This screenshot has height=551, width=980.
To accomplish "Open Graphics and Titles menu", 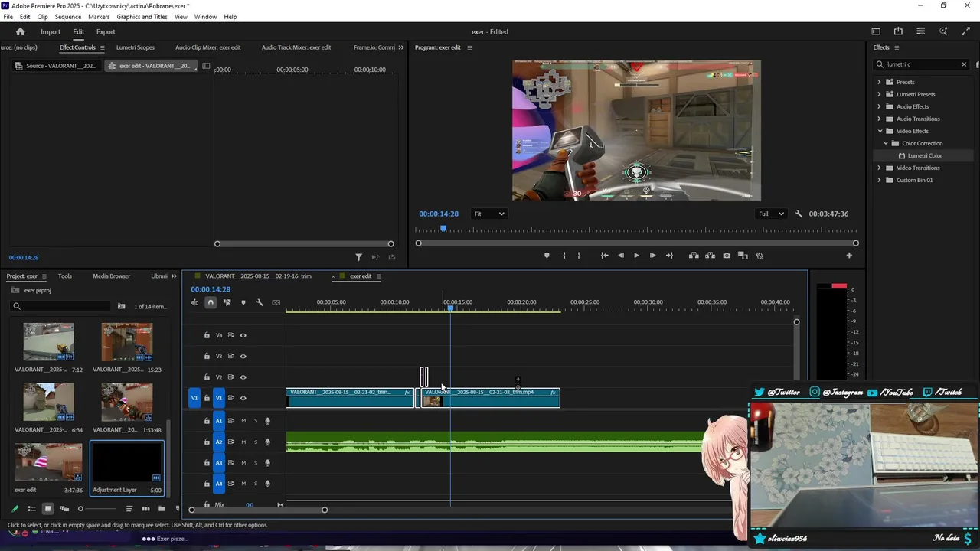I will point(142,17).
